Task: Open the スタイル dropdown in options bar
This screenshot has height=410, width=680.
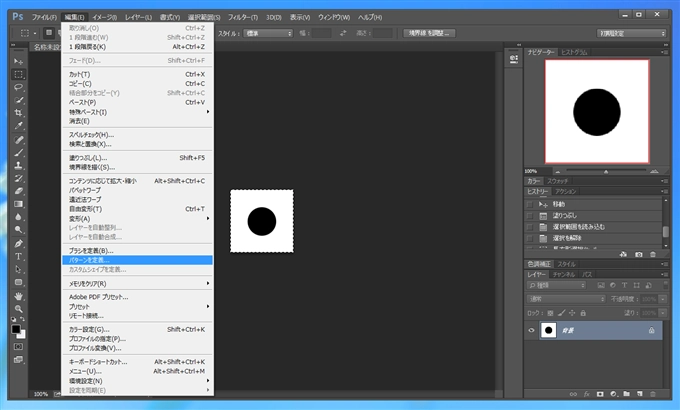Action: 268,33
